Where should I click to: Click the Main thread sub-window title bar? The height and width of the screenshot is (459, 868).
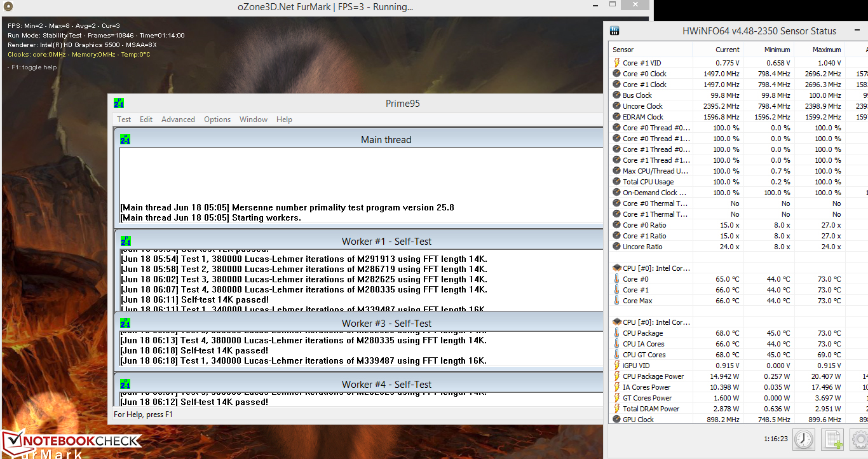(359, 139)
